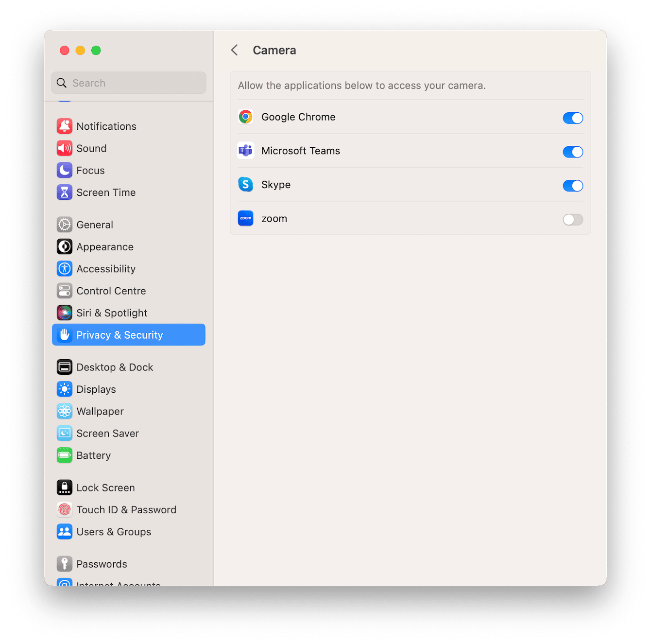Image resolution: width=651 pixels, height=644 pixels.
Task: Select the Siri & Spotlight icon
Action: click(x=65, y=313)
